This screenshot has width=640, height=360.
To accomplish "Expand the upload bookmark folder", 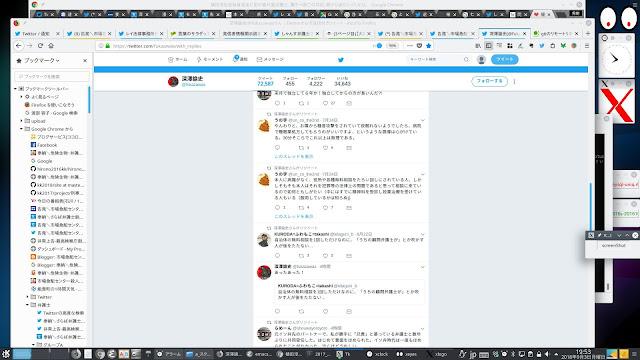I will tap(22, 121).
